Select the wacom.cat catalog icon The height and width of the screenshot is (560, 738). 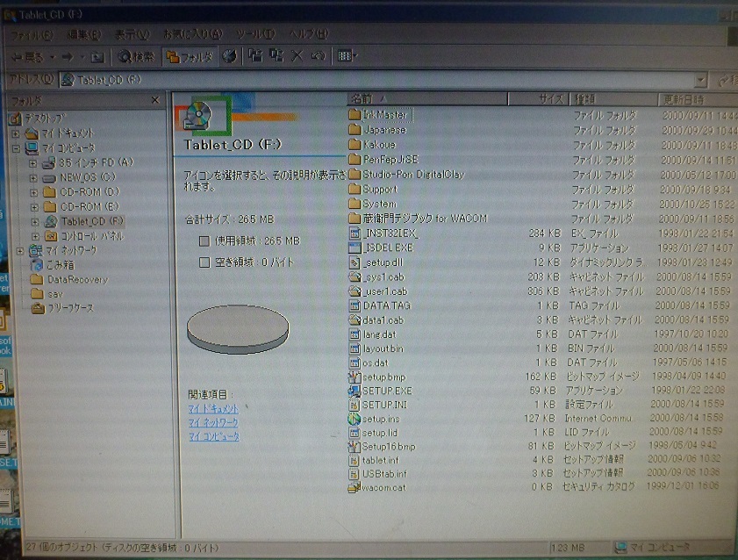point(354,488)
